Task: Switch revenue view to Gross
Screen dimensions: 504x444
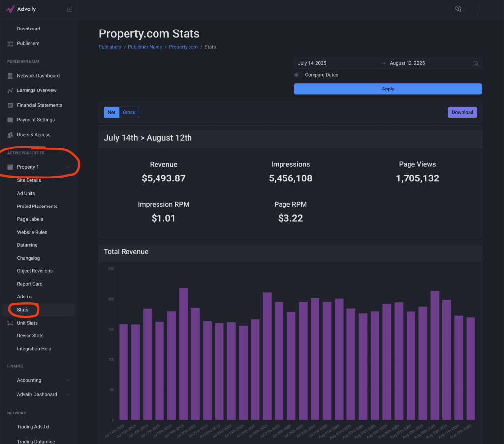Action: (129, 113)
